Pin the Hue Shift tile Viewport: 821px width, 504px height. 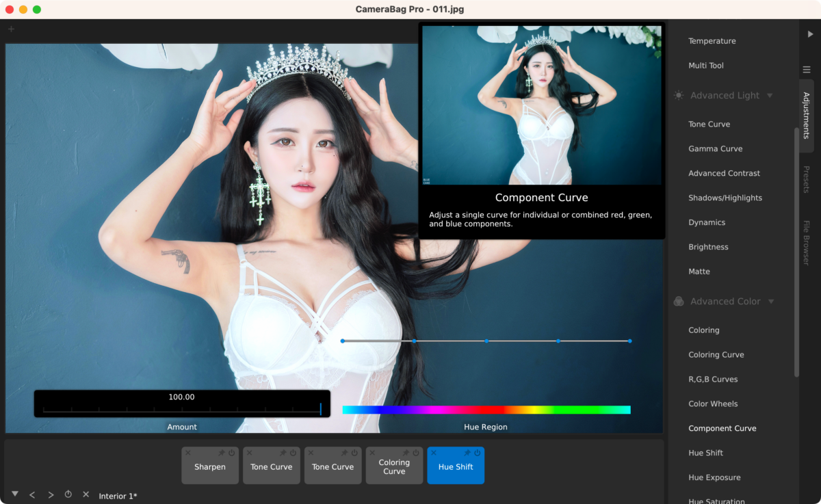point(467,453)
